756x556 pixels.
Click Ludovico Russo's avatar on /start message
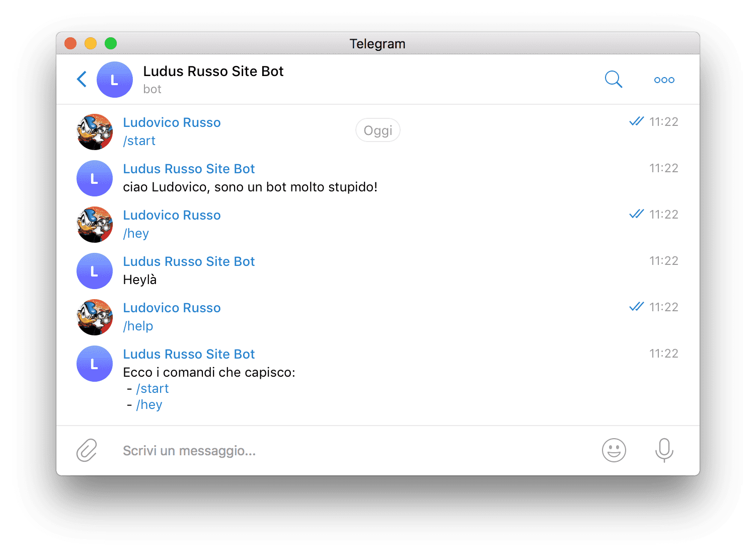coord(95,132)
